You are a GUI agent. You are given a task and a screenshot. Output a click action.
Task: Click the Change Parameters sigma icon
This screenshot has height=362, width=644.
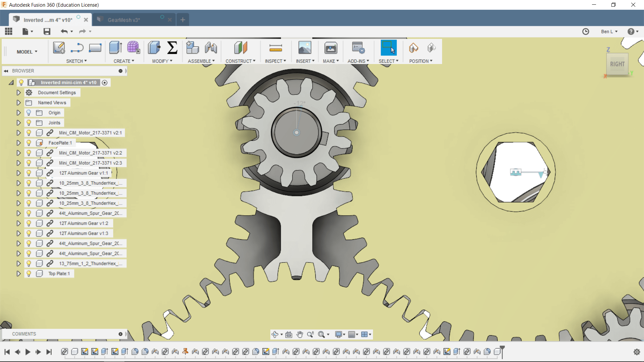[172, 48]
